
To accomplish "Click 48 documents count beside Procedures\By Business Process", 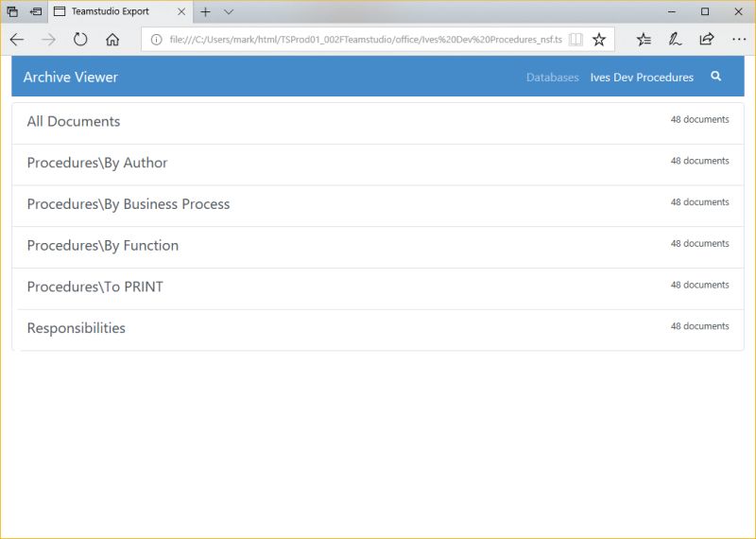I will coord(699,202).
